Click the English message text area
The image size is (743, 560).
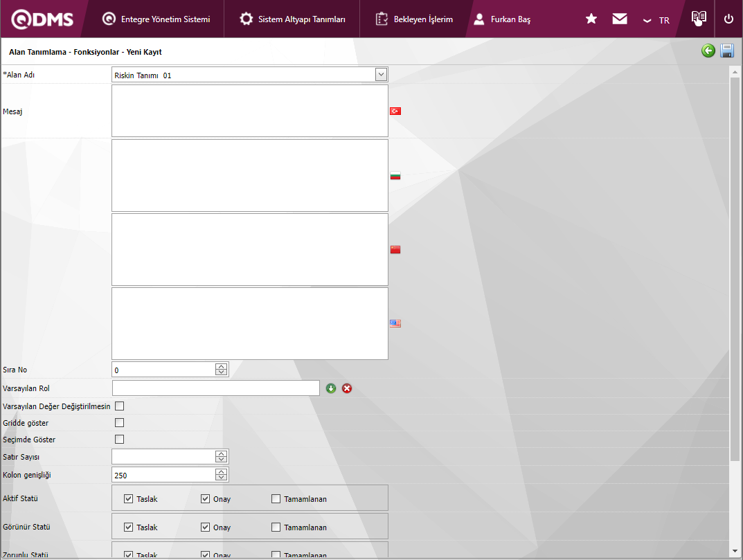click(x=250, y=323)
